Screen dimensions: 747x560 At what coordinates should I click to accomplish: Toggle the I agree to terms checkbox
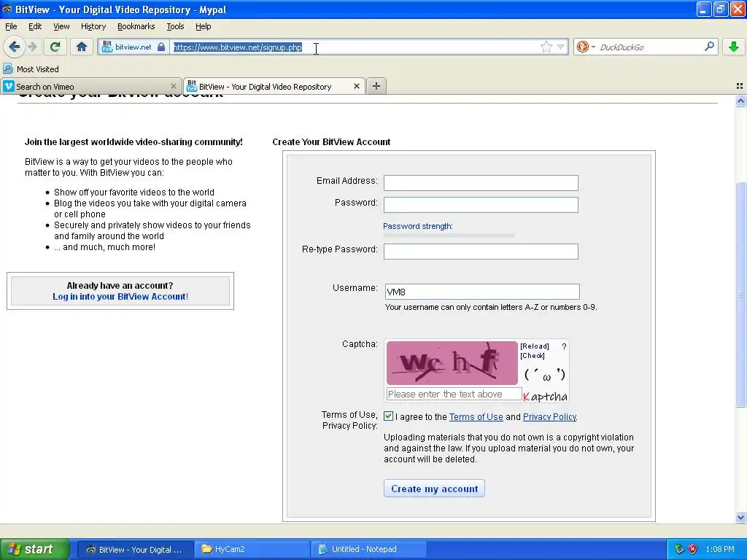[x=388, y=416]
